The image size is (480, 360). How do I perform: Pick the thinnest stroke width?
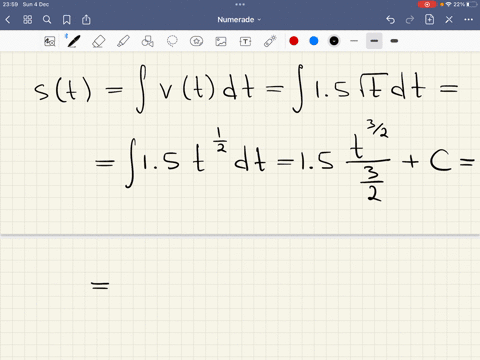click(354, 41)
